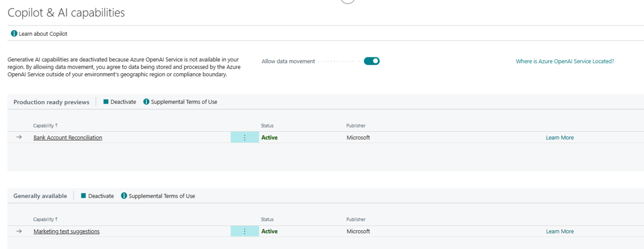Turn off the Allow data movement toggle
Image resolution: width=644 pixels, height=249 pixels.
click(372, 61)
